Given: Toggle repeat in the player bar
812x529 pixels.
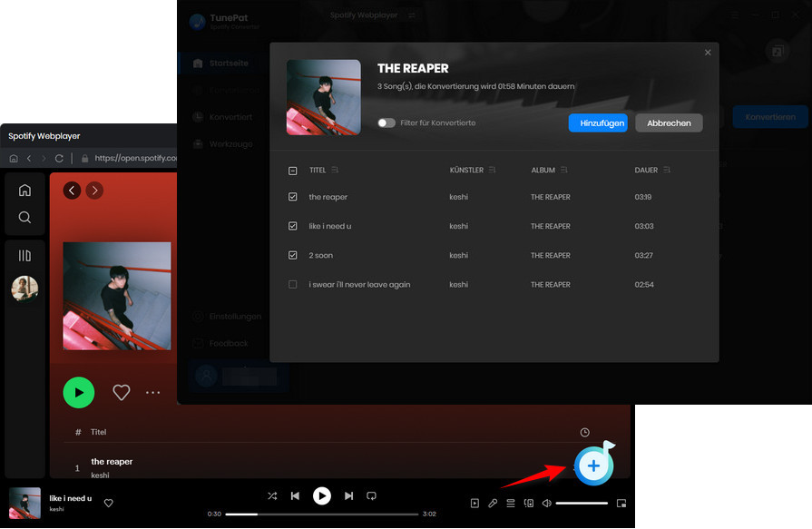Looking at the screenshot, I should (371, 495).
